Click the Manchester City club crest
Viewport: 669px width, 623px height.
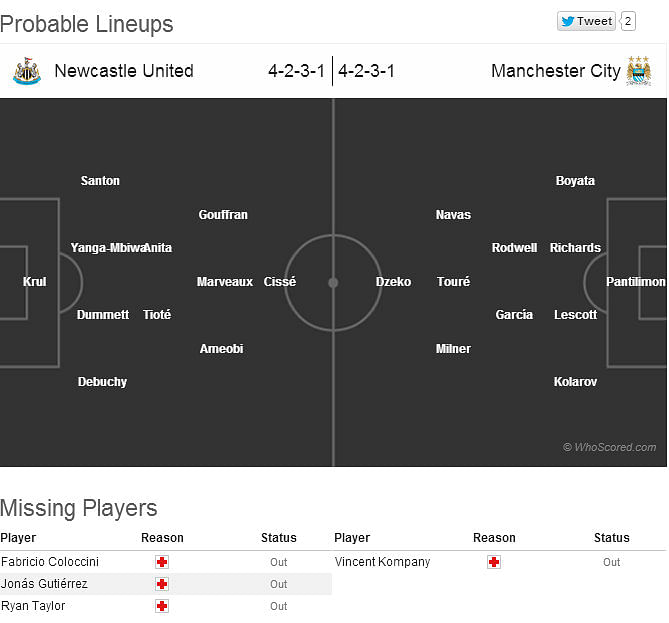coord(639,71)
